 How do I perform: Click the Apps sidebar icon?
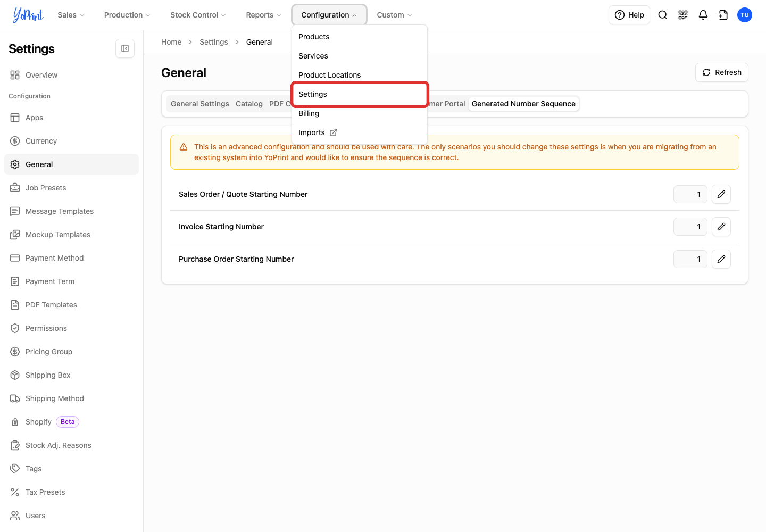pos(15,118)
